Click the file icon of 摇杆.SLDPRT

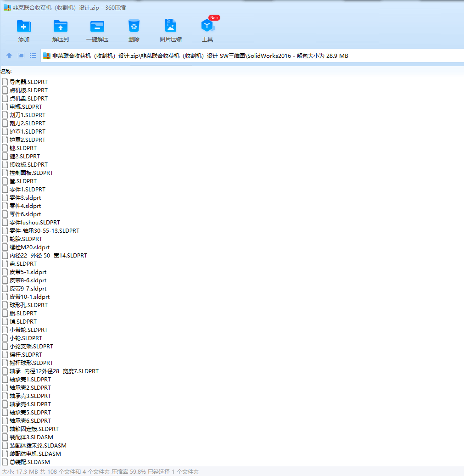(5, 354)
